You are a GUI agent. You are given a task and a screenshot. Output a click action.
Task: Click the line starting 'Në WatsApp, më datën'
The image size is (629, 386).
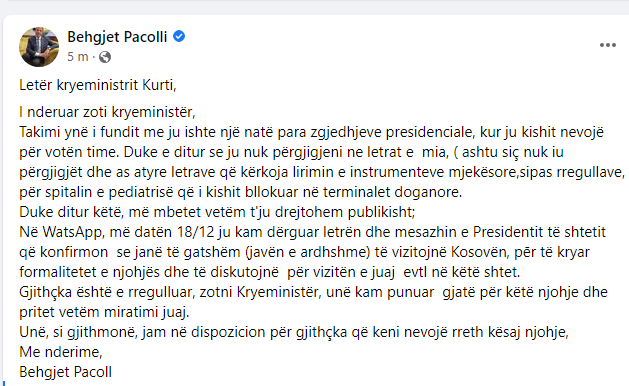(312, 232)
